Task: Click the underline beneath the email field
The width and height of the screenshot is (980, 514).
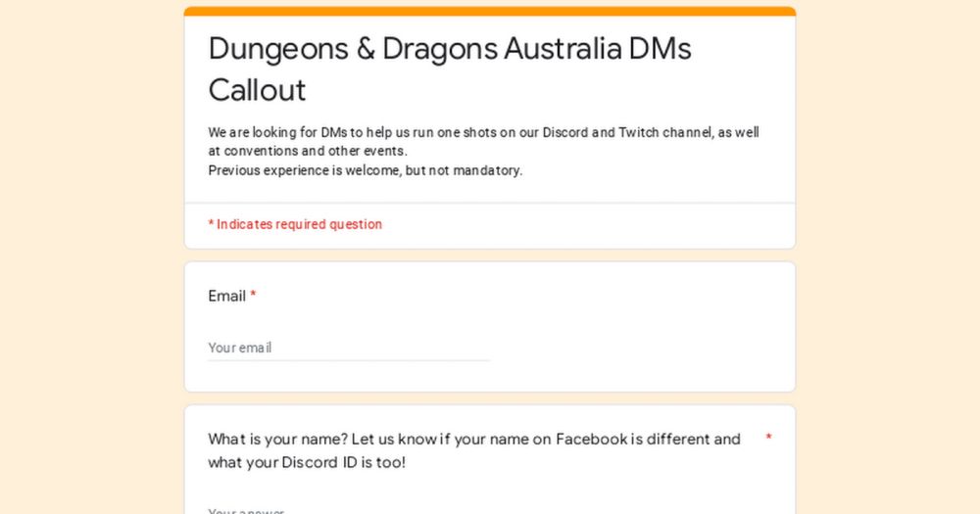Action: click(x=348, y=360)
